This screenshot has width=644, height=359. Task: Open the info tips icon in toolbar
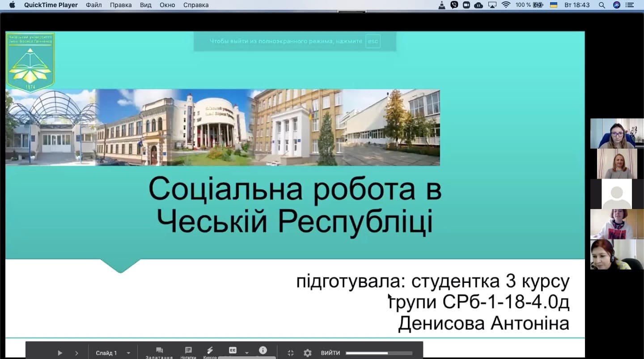263,350
